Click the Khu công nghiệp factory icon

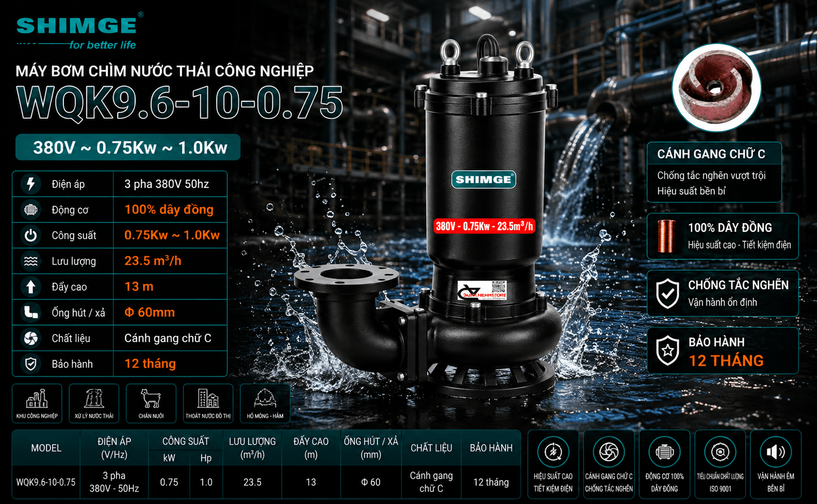[x=37, y=399]
